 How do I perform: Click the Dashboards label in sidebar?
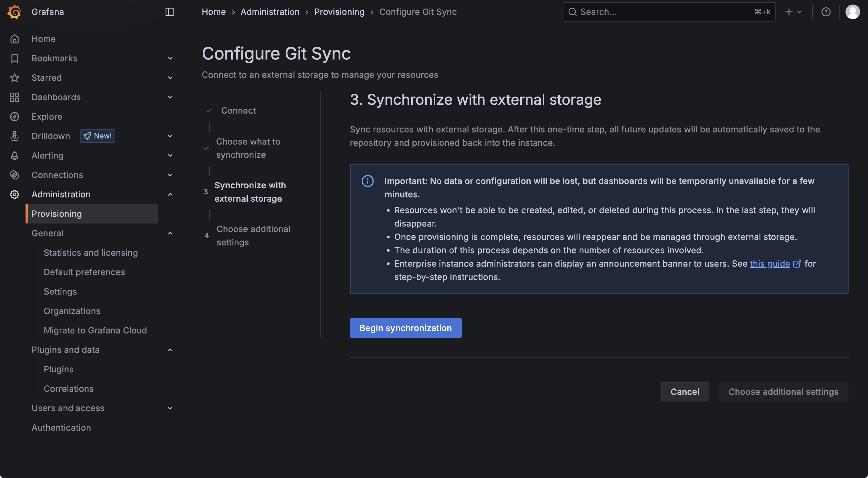click(56, 97)
